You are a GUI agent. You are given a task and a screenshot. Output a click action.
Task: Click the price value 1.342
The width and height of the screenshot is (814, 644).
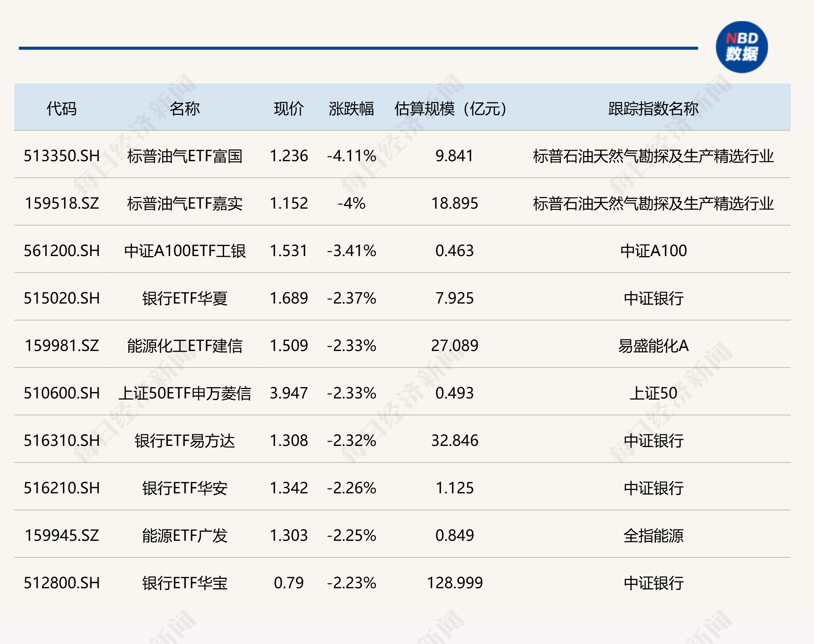pyautogui.click(x=289, y=488)
